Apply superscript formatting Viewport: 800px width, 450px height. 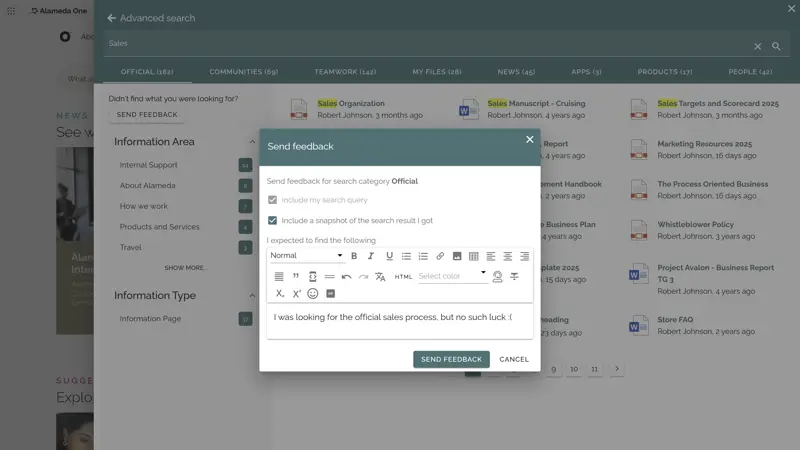click(x=296, y=294)
